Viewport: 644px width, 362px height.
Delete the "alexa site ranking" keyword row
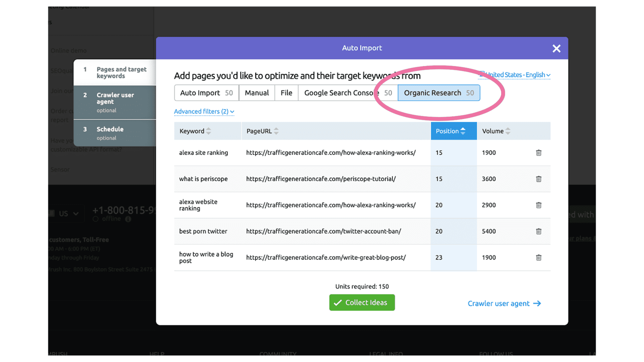[539, 152]
